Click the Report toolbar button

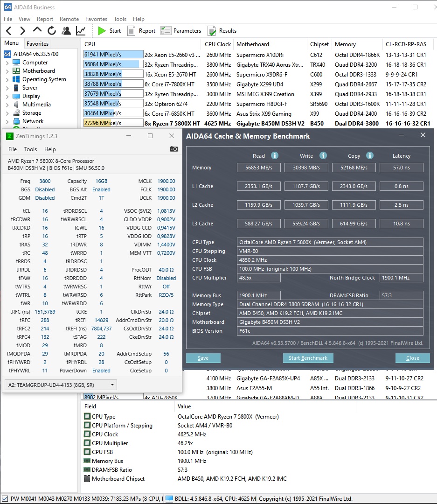coord(141,31)
